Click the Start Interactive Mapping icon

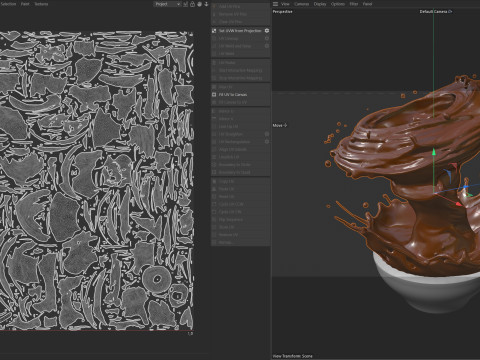pos(214,71)
